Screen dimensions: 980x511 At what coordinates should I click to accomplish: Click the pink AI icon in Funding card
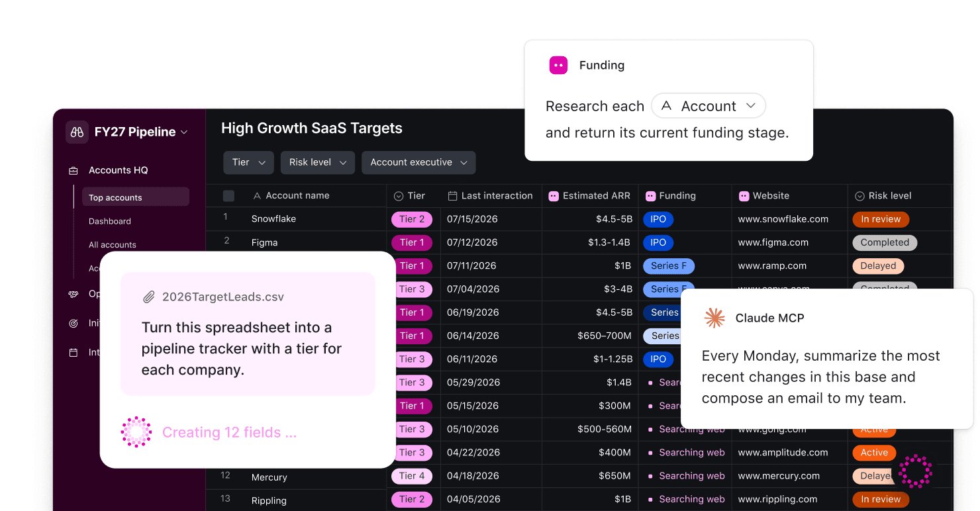point(558,65)
